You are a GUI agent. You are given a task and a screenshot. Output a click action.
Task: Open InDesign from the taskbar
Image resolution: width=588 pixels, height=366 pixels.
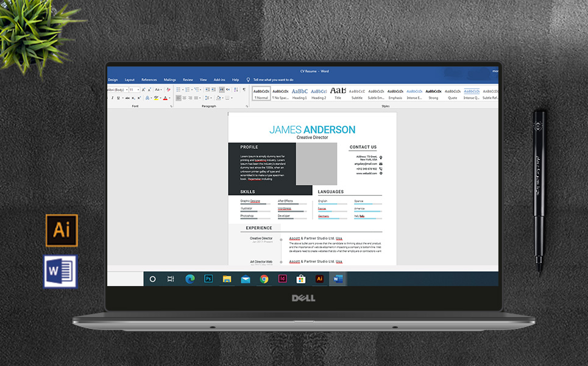pos(282,279)
